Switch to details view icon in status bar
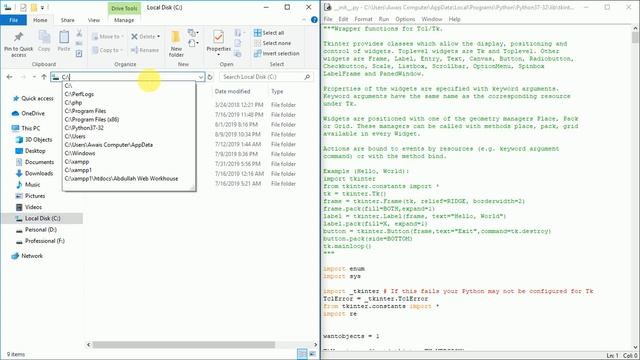The width and height of the screenshot is (640, 360). (302, 354)
